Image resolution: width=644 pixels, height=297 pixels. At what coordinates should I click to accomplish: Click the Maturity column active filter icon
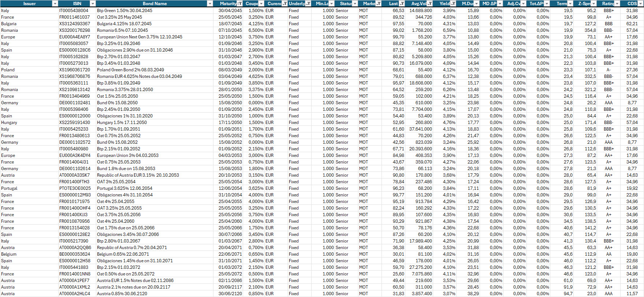coord(240,4)
